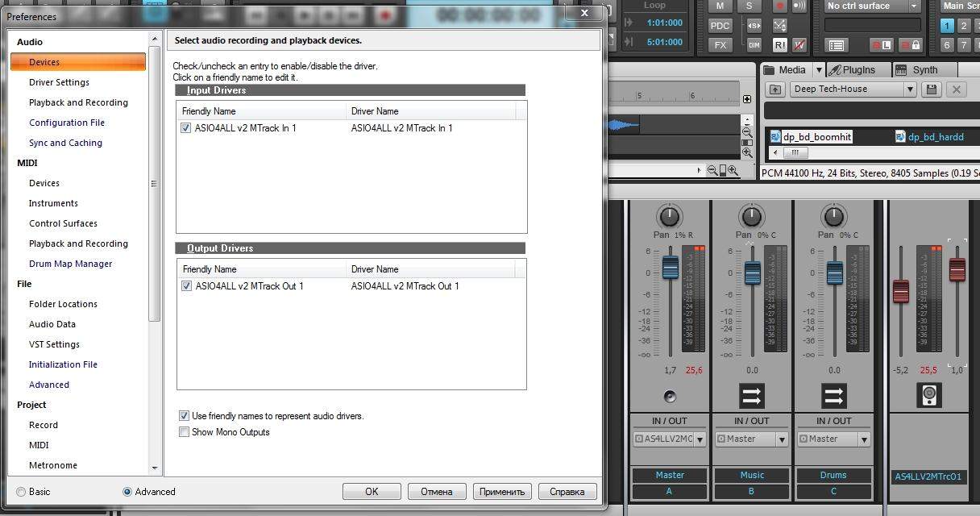Click the folder-up icon in the Media browser

coord(775,89)
